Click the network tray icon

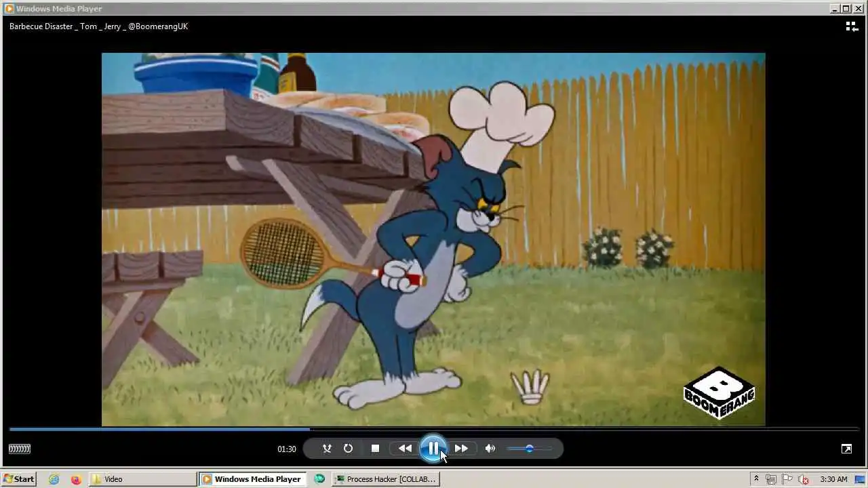[771, 479]
